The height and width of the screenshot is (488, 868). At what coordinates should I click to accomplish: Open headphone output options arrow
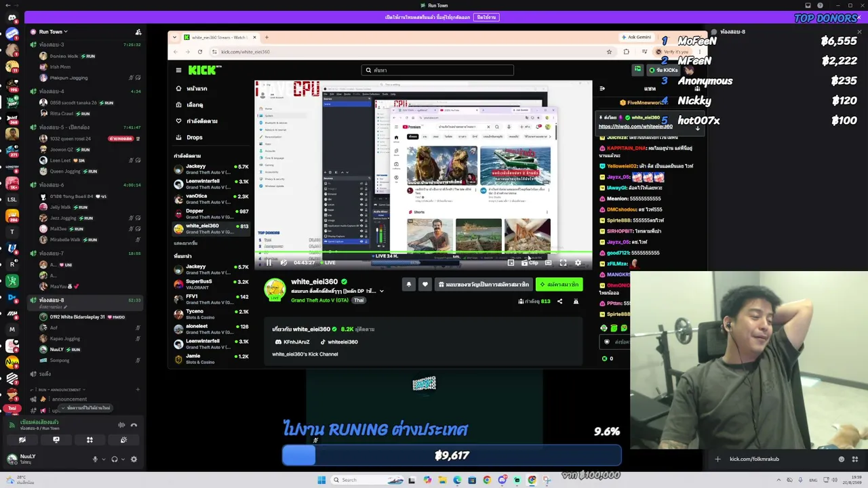click(x=122, y=460)
